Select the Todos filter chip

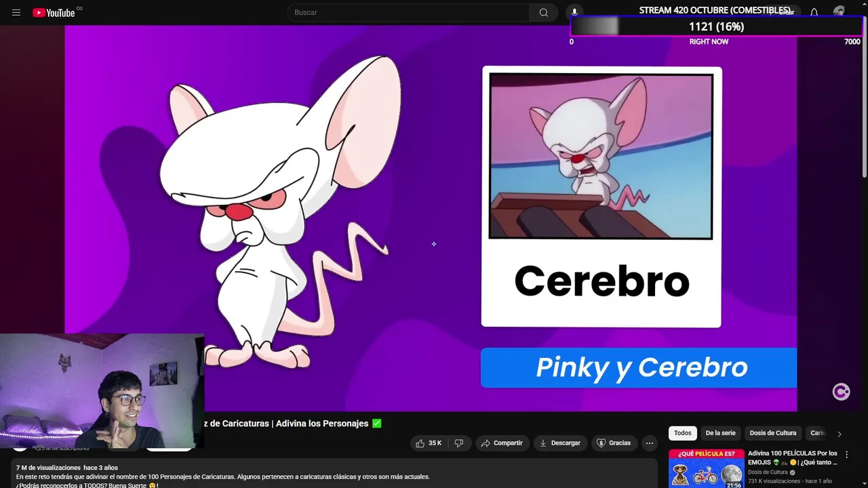(683, 433)
